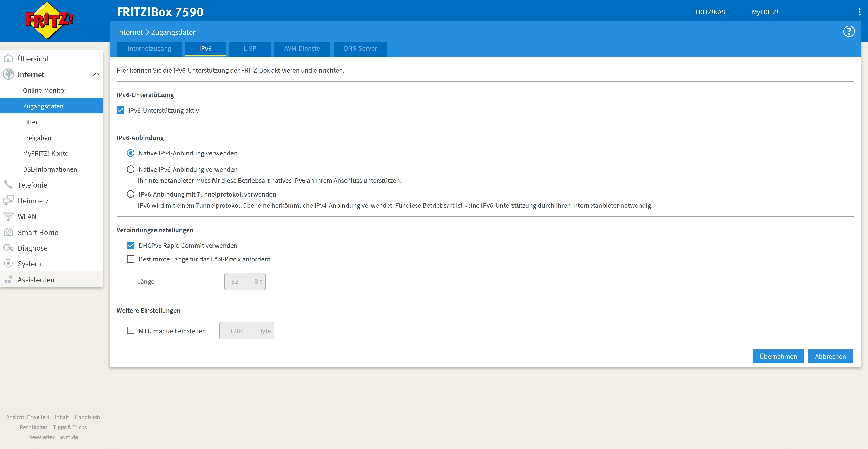Image resolution: width=868 pixels, height=449 pixels.
Task: Open the AVM-Dienste tab
Action: [302, 49]
